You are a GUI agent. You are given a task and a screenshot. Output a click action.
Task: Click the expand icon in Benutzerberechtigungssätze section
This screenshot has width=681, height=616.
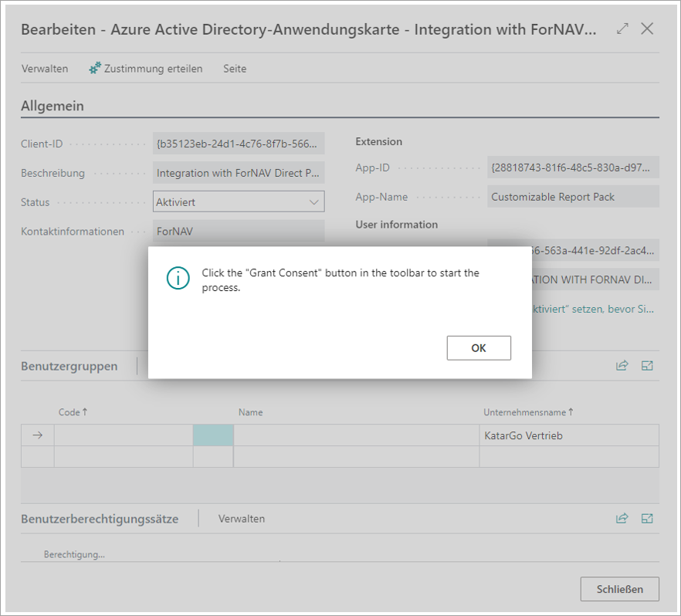click(647, 518)
